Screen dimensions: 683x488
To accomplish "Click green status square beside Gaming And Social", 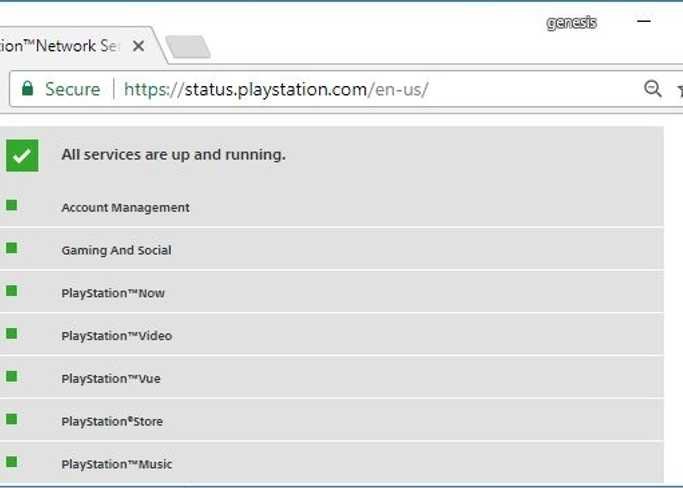I will click(12, 248).
